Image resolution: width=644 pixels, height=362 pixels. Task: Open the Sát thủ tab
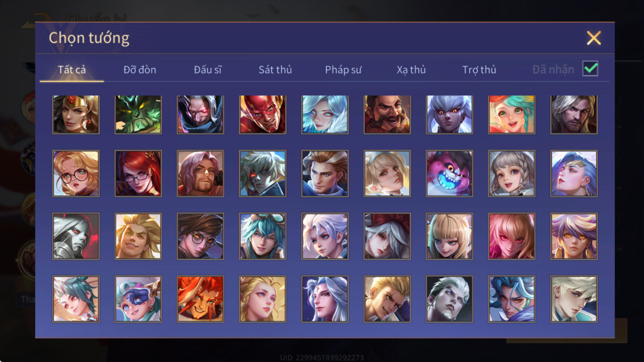click(275, 70)
